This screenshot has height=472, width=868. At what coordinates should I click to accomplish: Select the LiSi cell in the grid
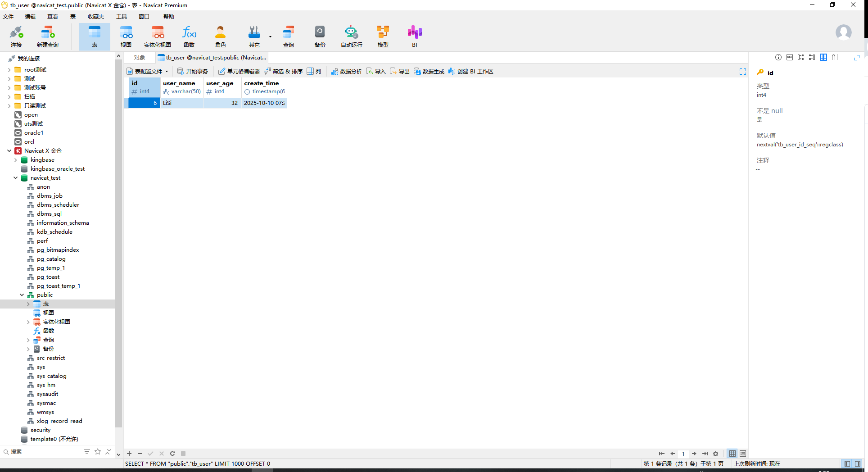tap(182, 103)
